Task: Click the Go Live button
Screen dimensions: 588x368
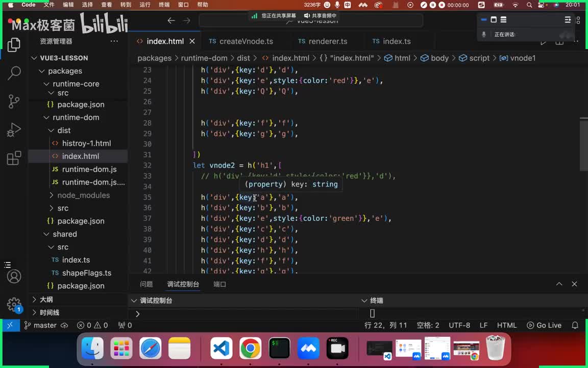Action: pyautogui.click(x=544, y=325)
